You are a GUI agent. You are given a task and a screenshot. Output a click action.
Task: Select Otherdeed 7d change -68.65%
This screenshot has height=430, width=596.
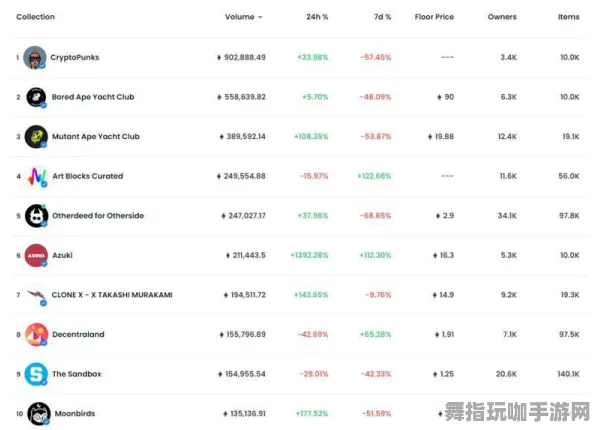376,216
